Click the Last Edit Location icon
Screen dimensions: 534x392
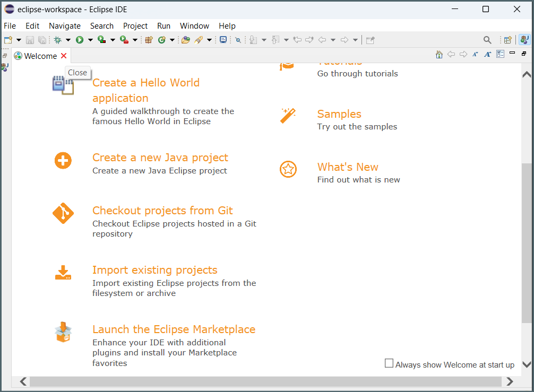297,40
